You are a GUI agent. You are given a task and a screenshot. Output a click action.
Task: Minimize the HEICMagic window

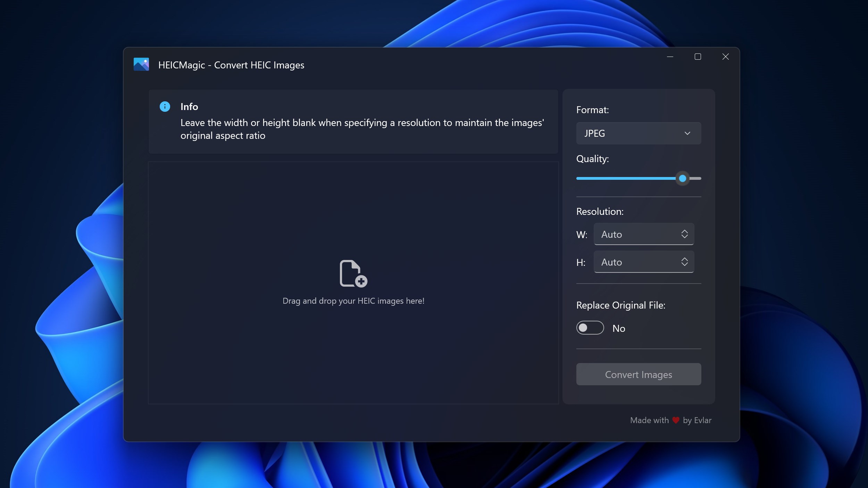[x=670, y=57]
